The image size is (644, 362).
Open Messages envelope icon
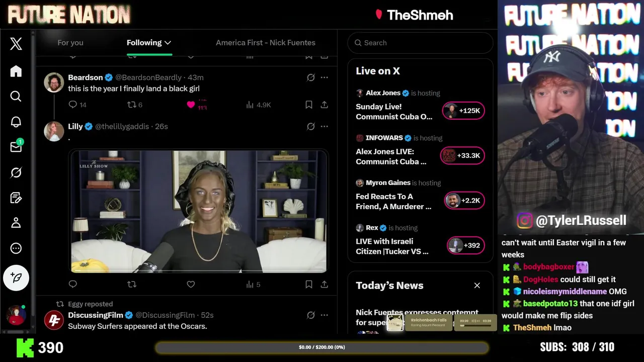(x=16, y=147)
